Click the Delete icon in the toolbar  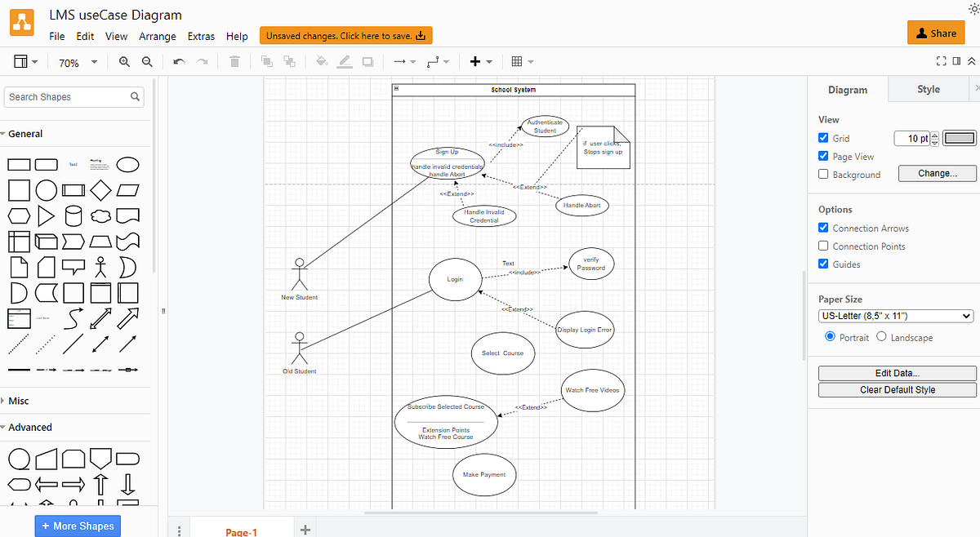click(234, 61)
